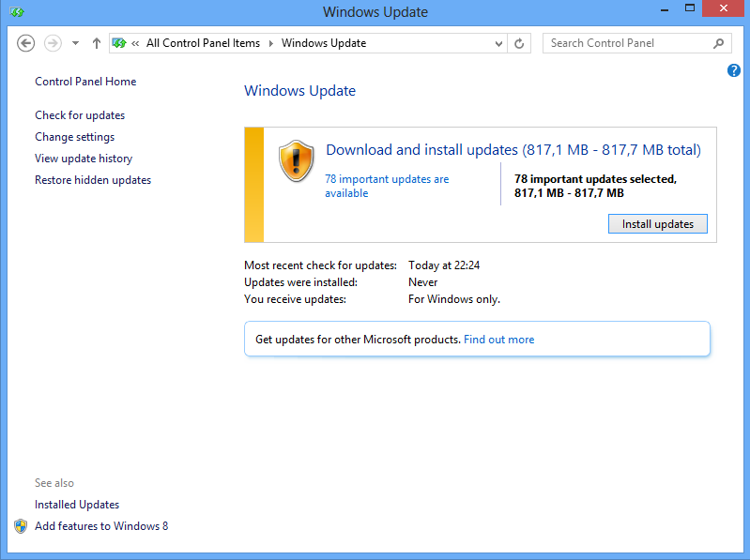Screen dimensions: 750x560
Task: Click the refresh button in address bar
Action: click(520, 43)
